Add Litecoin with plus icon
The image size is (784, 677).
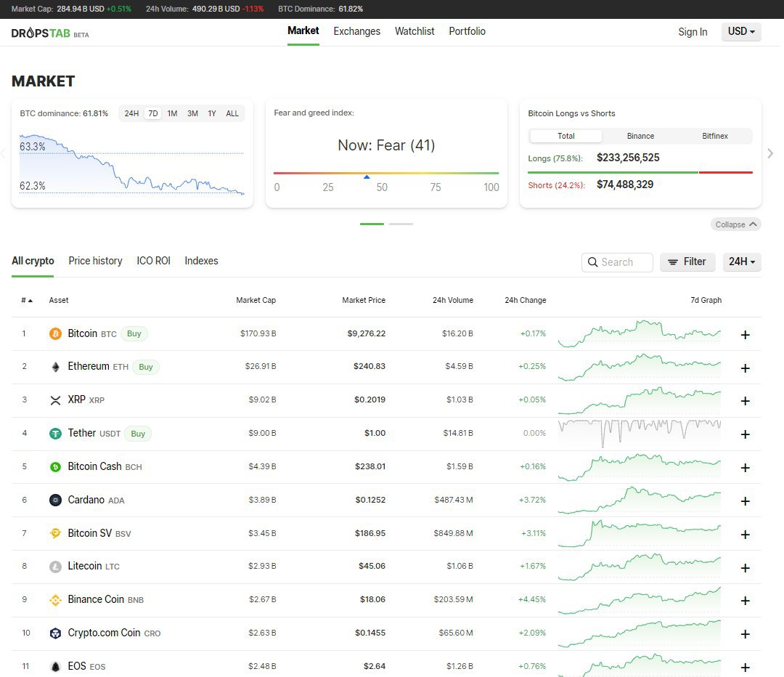(745, 568)
